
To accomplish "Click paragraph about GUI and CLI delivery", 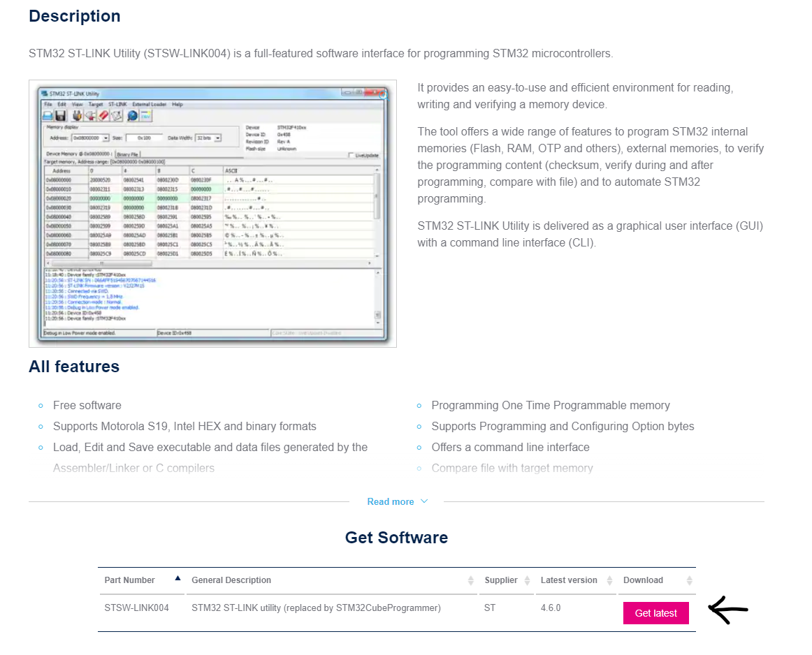I will [x=590, y=235].
